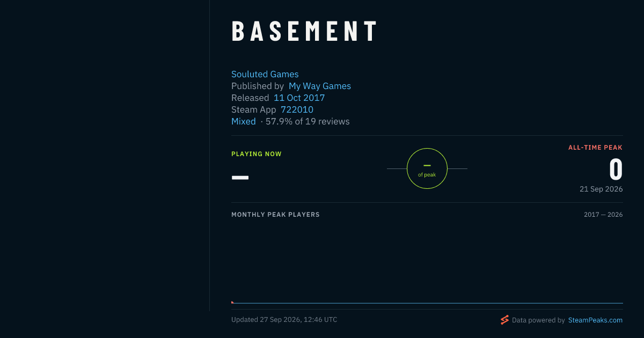Click the 57.9% of 19 reviews text
This screenshot has height=338, width=644.
(x=308, y=121)
